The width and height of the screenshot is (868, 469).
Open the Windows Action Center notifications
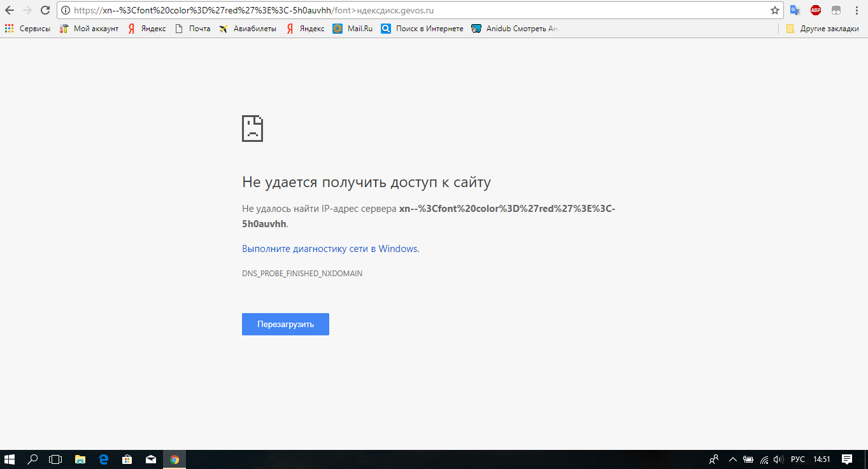(x=847, y=459)
